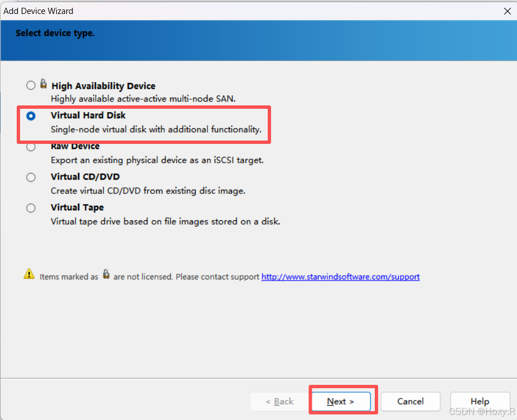The image size is (517, 420).
Task: Select the Virtual Hard Disk radio button
Action: tap(31, 116)
